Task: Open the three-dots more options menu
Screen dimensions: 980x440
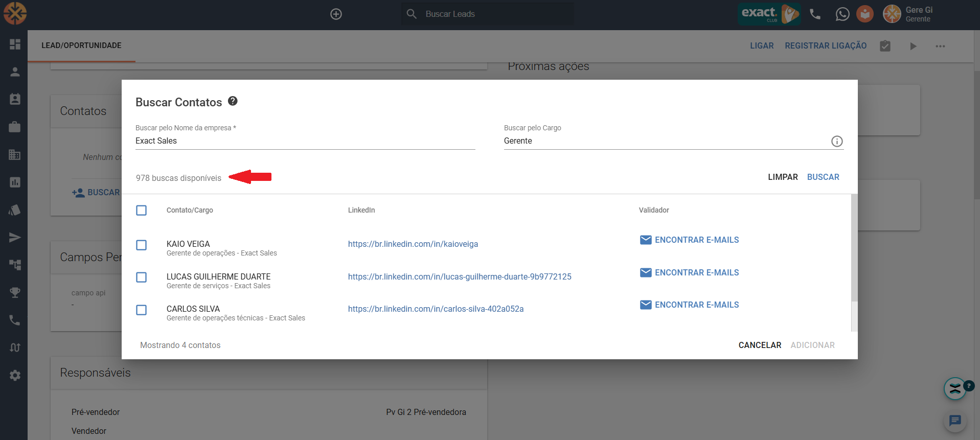Action: click(x=940, y=46)
